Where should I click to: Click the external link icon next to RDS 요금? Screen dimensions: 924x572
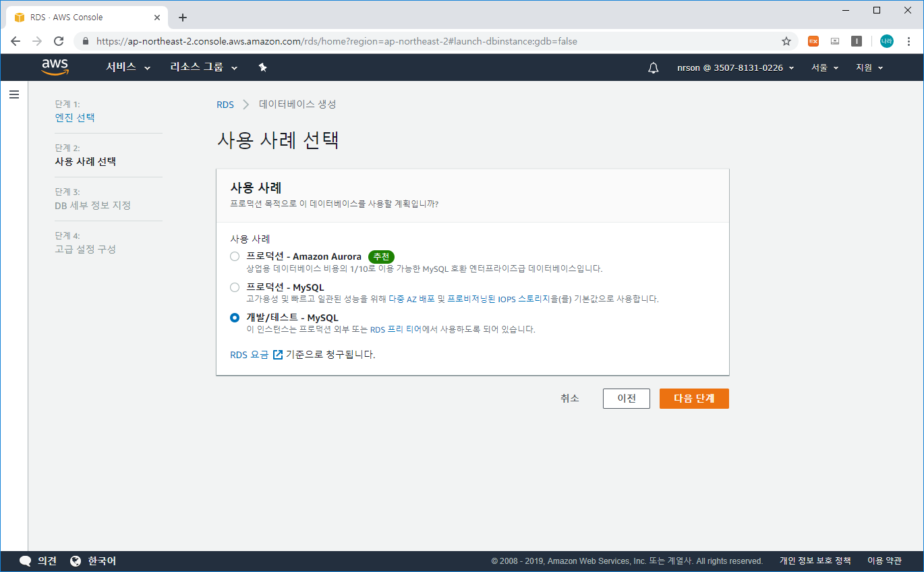coord(278,354)
